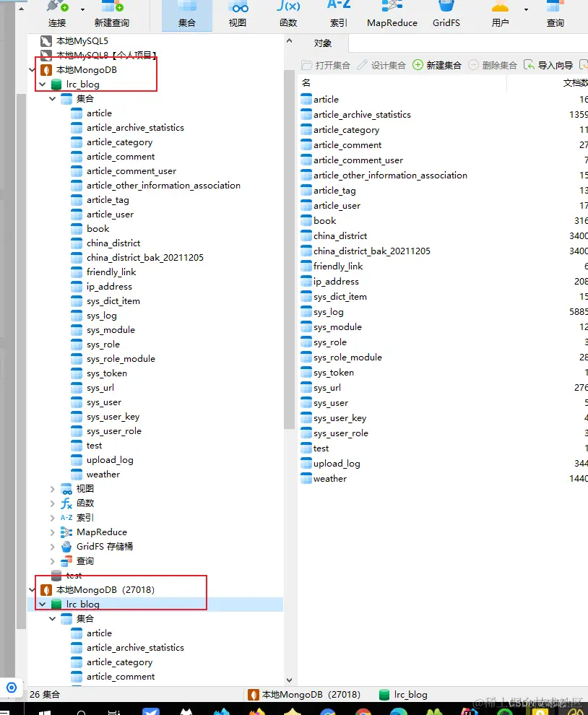Screen dimensions: 588x715
Task: Select sys_user_key in left tree
Action: coord(113,417)
